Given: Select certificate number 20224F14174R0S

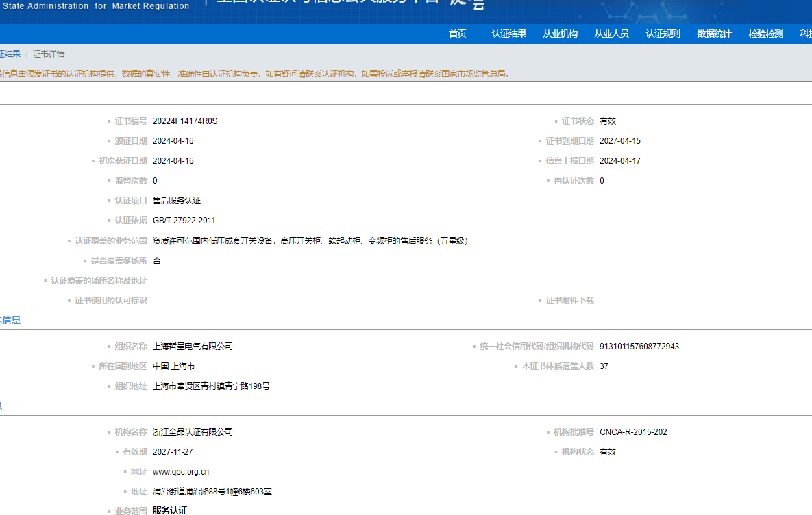Looking at the screenshot, I should pyautogui.click(x=185, y=121).
